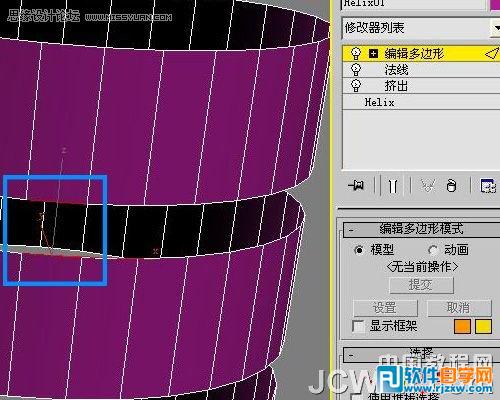Click the 提交 button
Viewport: 500px width, 400px height.
pyautogui.click(x=421, y=285)
